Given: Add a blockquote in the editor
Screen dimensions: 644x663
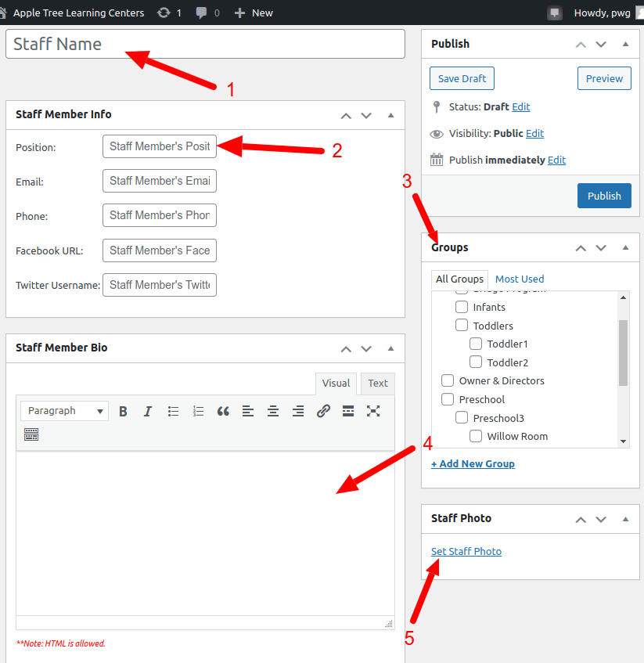Looking at the screenshot, I should [x=223, y=411].
